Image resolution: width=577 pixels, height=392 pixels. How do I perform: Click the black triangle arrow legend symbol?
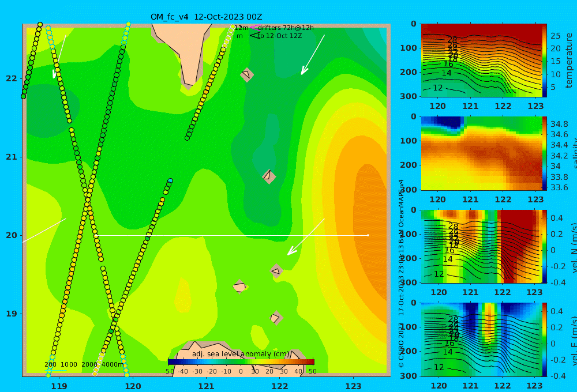[x=255, y=35]
